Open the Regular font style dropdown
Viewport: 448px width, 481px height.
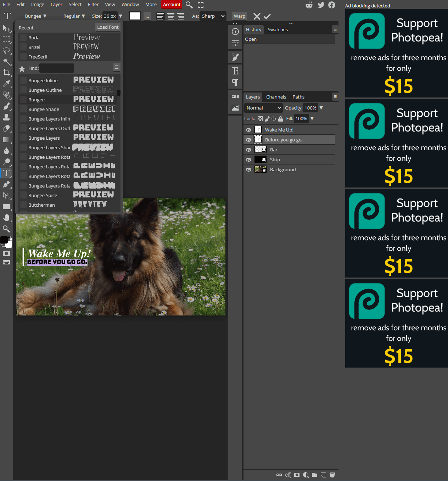[74, 16]
